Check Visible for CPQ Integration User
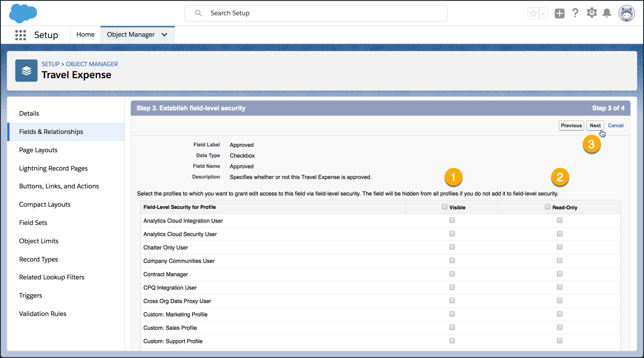Viewport: 644px width, 358px height. point(452,287)
